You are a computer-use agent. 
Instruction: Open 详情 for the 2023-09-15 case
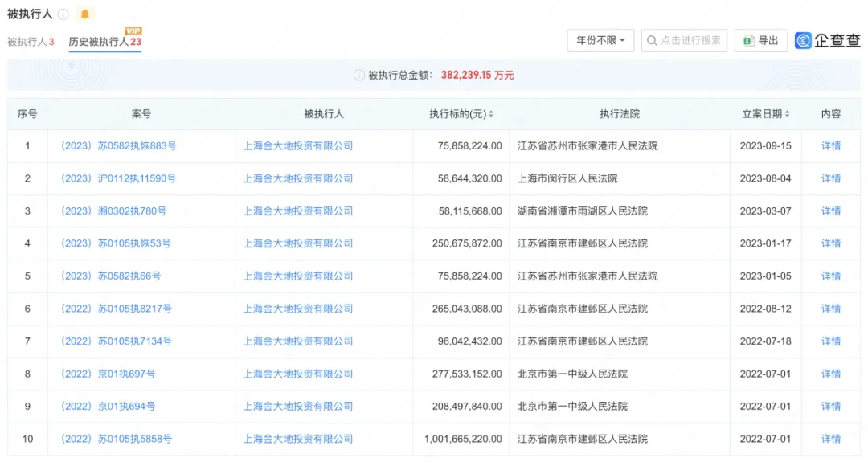click(831, 146)
